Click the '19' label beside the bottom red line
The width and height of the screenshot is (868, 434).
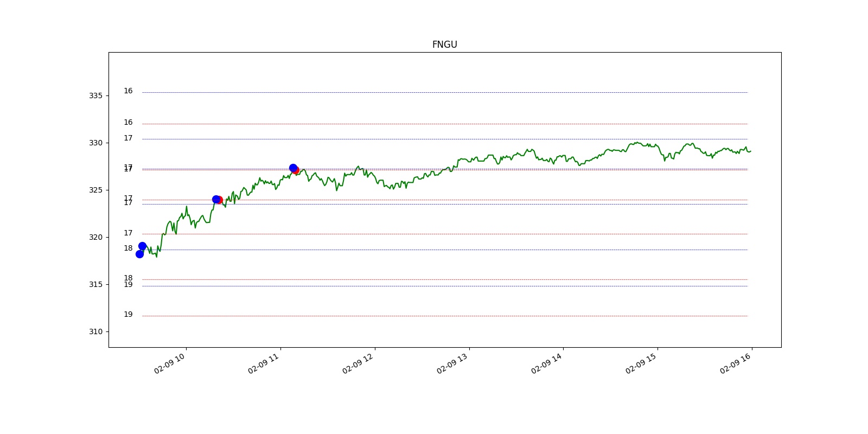click(x=128, y=314)
